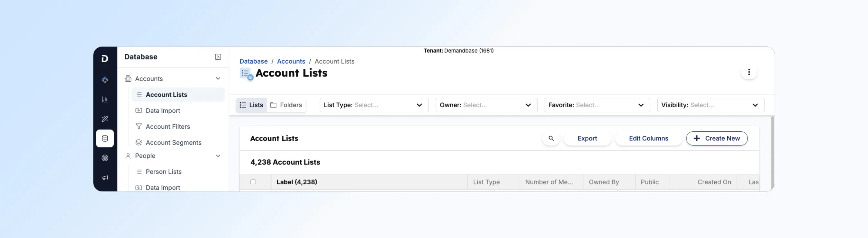Open the megaphone sidebar icon
The height and width of the screenshot is (238, 868).
click(x=105, y=177)
